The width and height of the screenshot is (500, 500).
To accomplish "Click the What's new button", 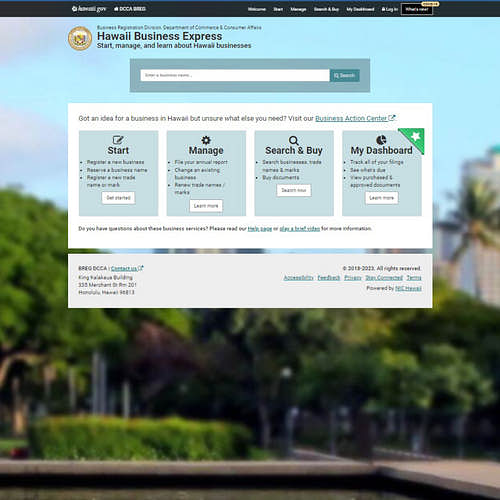I will coord(417,9).
